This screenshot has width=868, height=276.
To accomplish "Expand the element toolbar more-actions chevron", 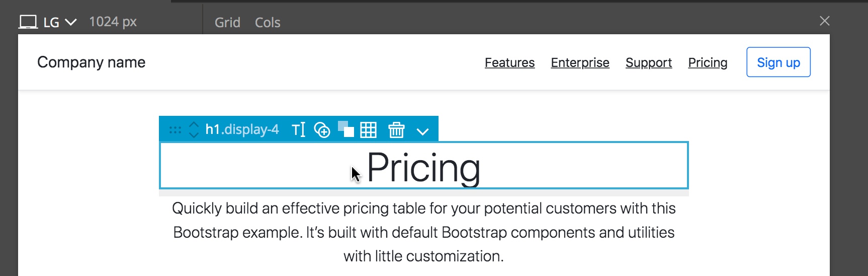I will click(422, 131).
